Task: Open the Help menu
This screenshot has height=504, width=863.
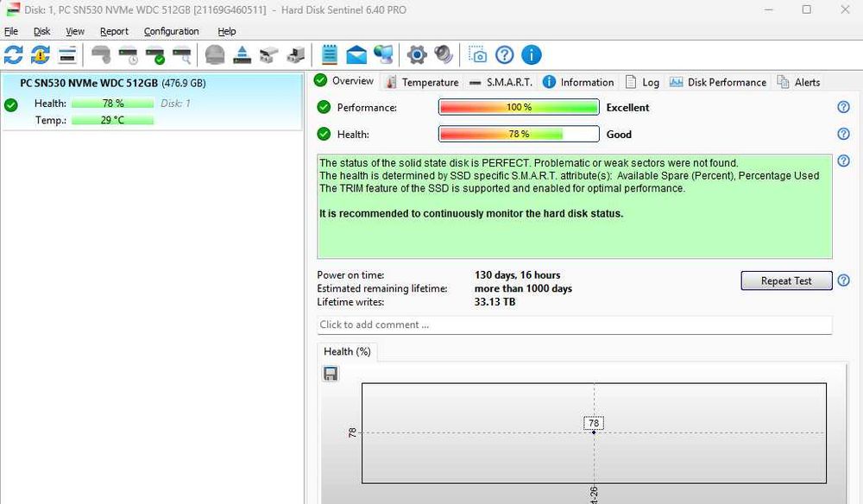Action: 226,31
